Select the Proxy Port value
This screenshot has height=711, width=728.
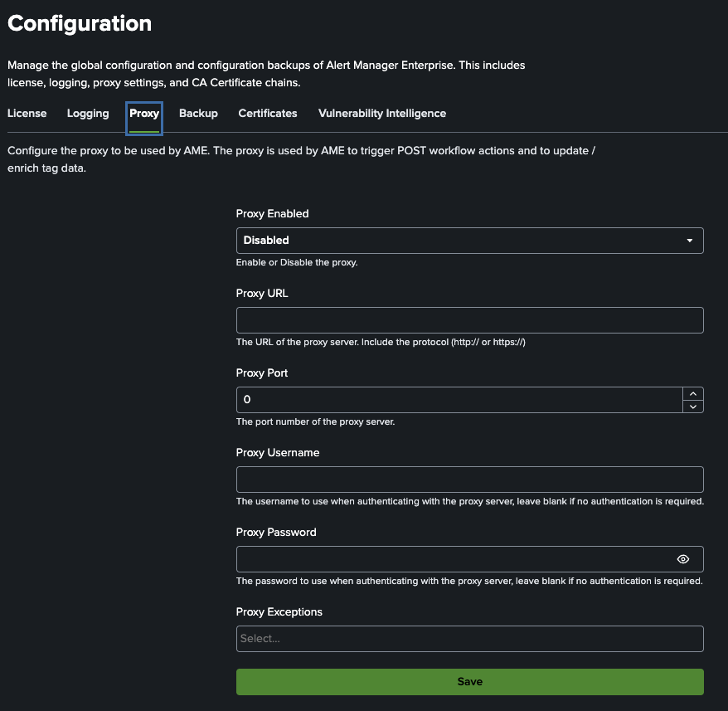456,399
